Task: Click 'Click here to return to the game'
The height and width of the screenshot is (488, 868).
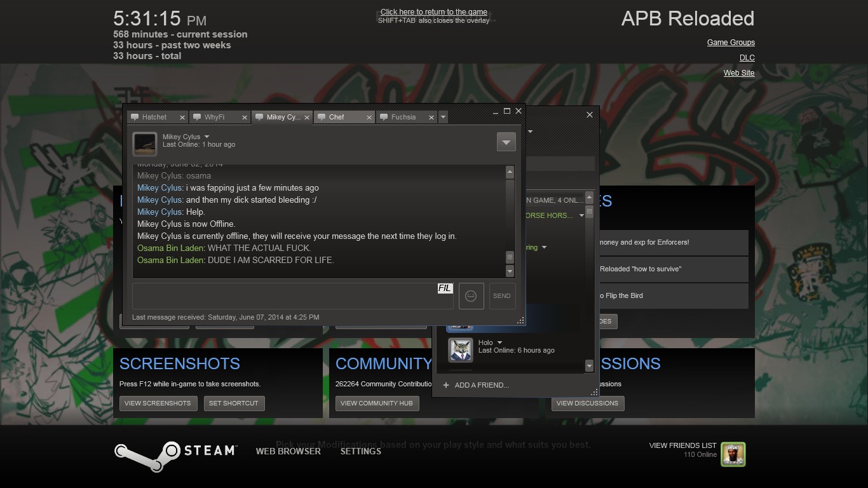Action: pos(434,12)
